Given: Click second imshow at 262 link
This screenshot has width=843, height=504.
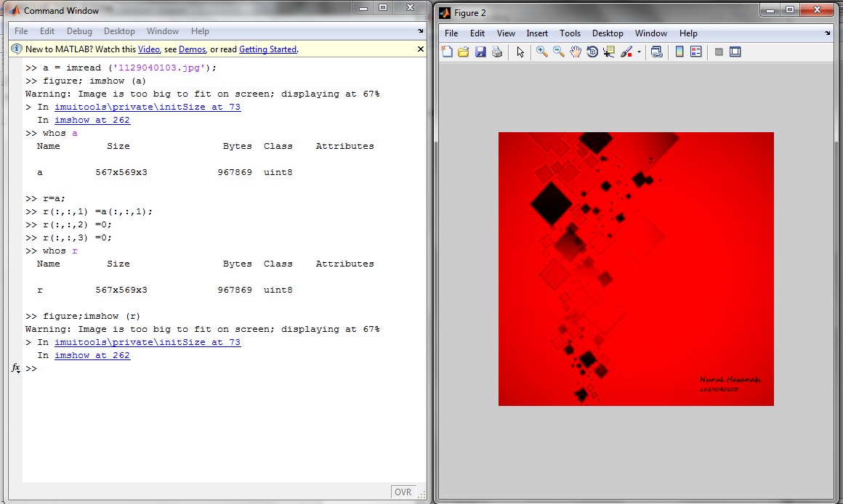Looking at the screenshot, I should (92, 355).
